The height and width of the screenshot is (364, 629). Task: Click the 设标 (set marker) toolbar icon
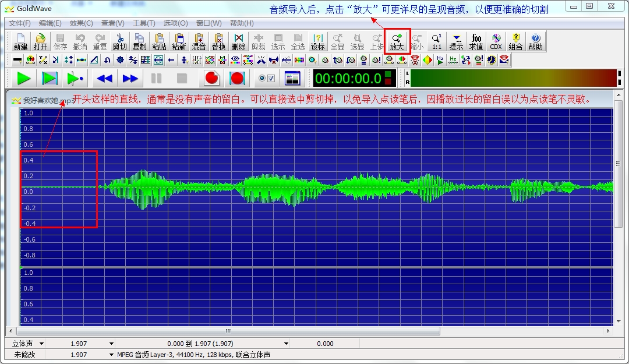point(317,41)
